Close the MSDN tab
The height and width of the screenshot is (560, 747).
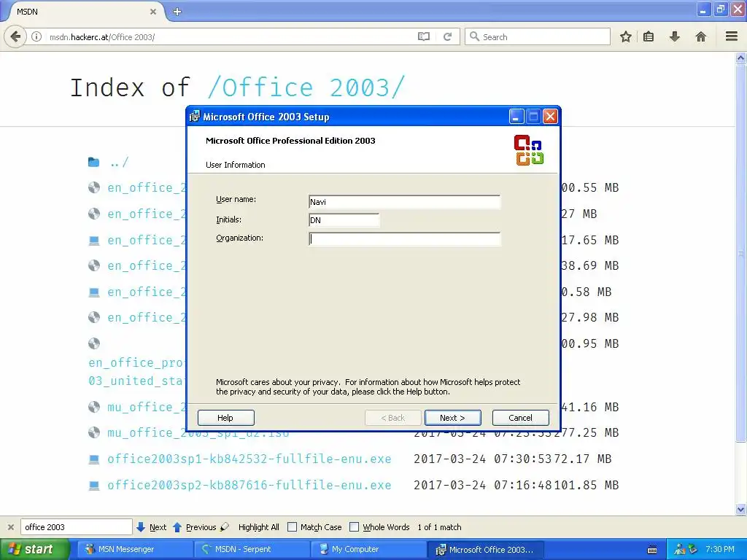pyautogui.click(x=153, y=12)
